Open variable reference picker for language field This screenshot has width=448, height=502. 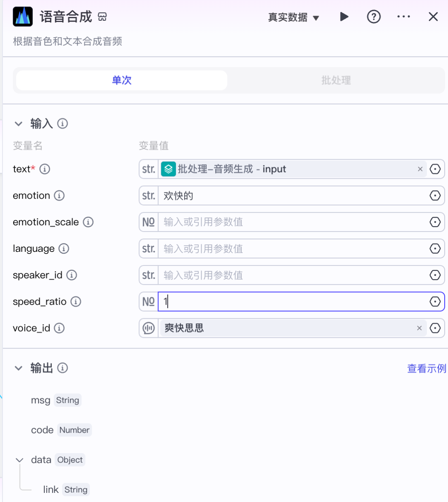click(x=435, y=249)
